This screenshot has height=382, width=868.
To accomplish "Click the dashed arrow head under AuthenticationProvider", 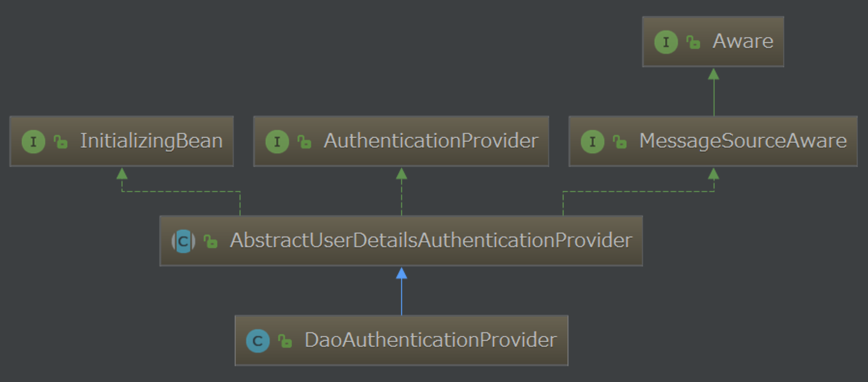I will (x=402, y=173).
